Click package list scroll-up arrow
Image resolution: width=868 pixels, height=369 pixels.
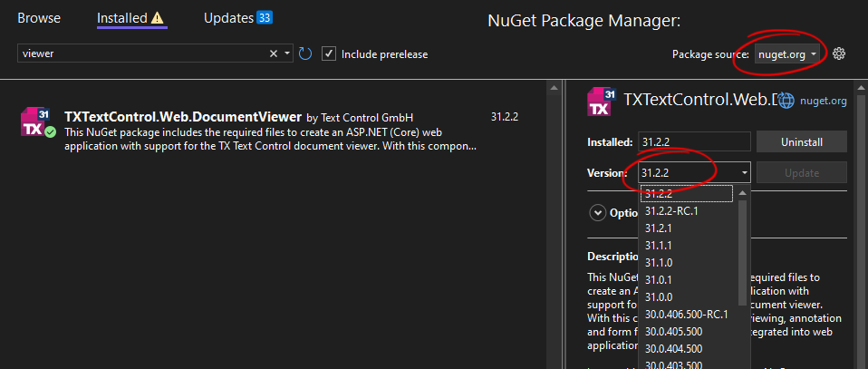553,87
